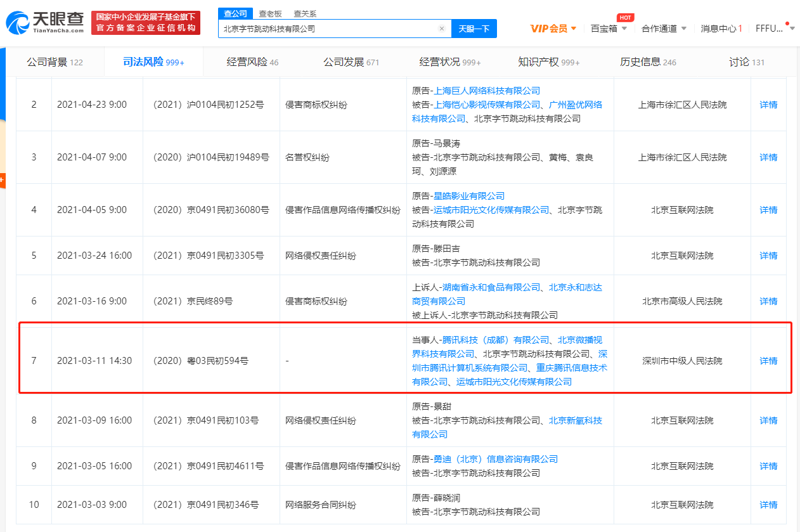
Task: Click the 天眼一下 search button
Action: [474, 29]
